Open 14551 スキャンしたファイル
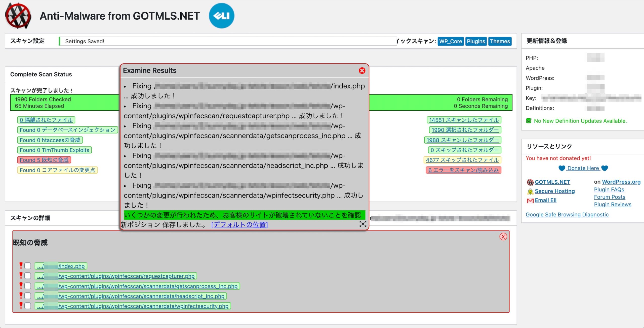 click(464, 120)
